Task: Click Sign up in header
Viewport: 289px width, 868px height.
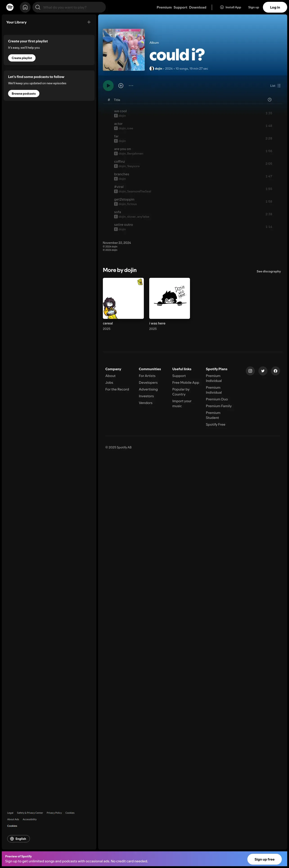Action: (x=253, y=7)
